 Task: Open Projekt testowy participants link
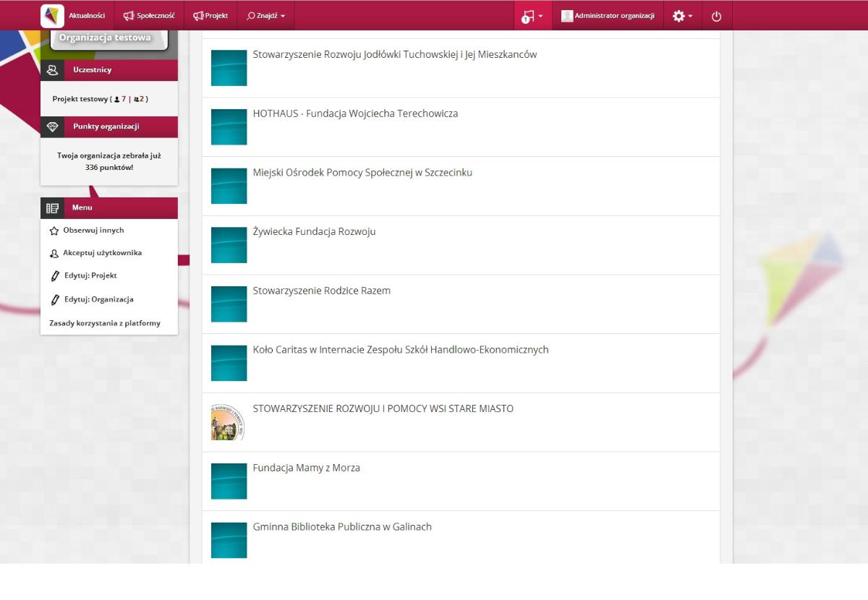101,98
